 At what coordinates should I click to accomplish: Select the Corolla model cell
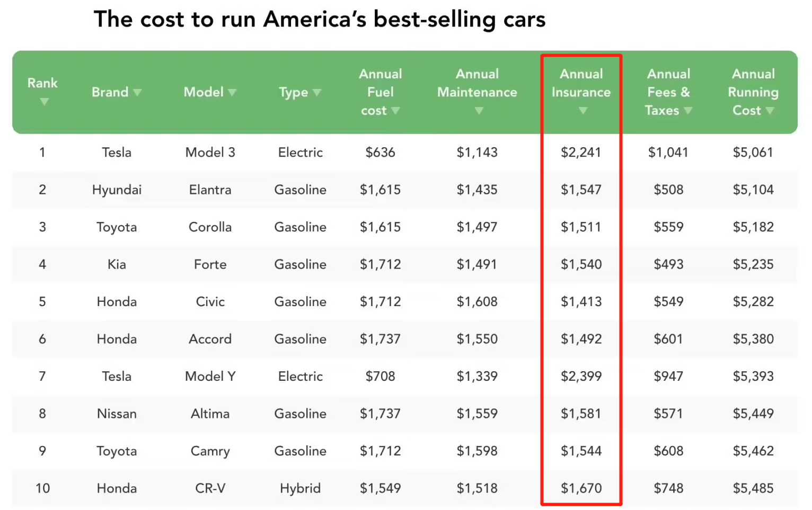pos(210,227)
